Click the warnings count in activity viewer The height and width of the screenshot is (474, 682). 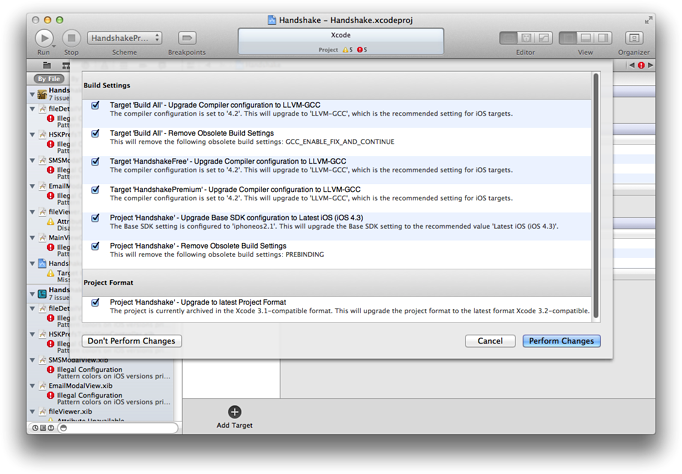(348, 50)
